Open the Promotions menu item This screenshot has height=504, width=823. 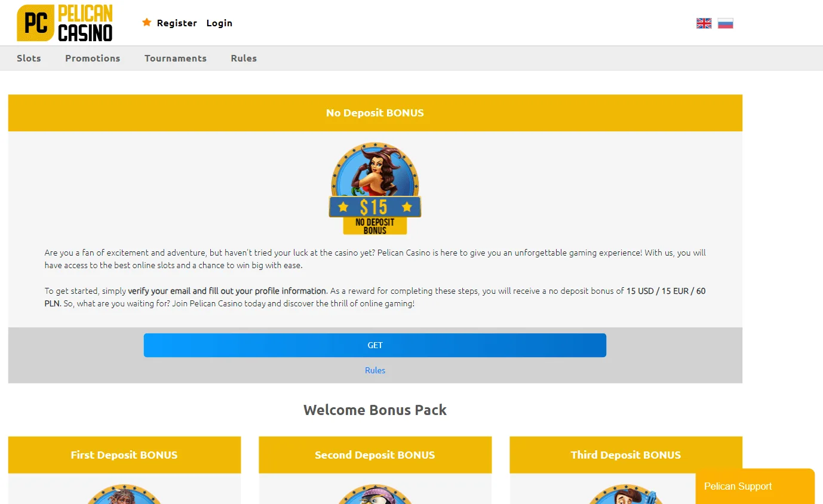tap(93, 58)
